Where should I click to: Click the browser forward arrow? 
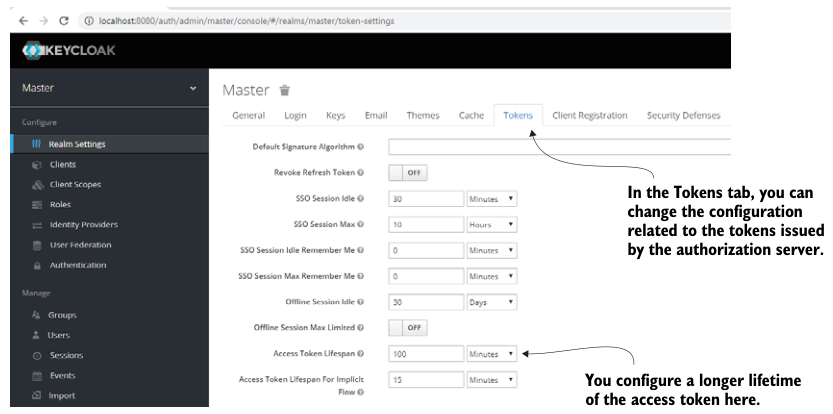point(44,21)
